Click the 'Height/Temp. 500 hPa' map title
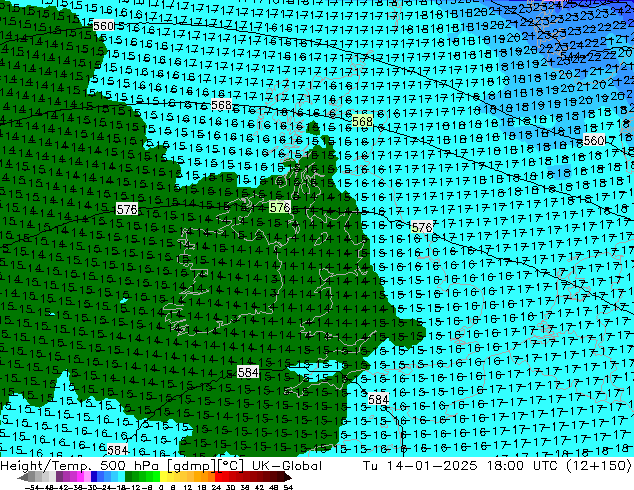Screen dimensions: 634x490 point(79,466)
